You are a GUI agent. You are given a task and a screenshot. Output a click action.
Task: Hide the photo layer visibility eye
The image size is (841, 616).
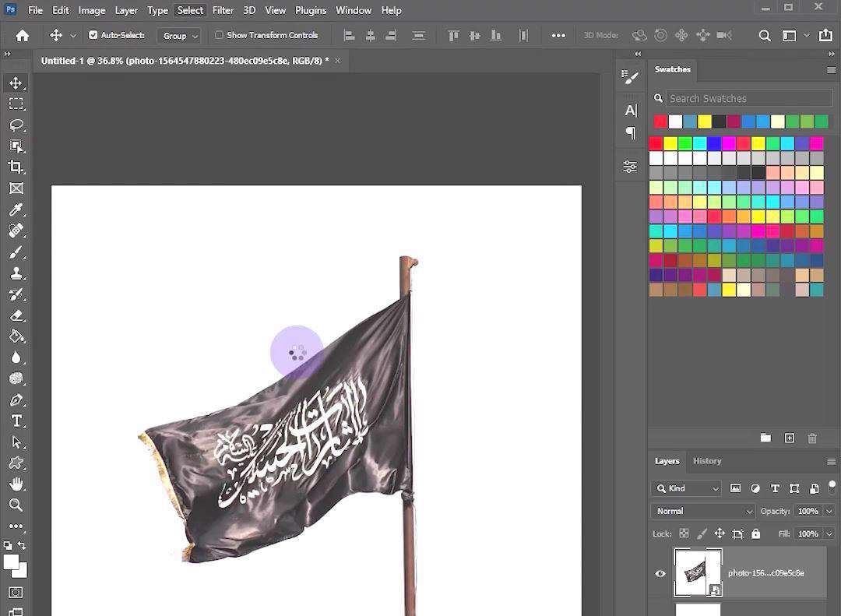660,573
